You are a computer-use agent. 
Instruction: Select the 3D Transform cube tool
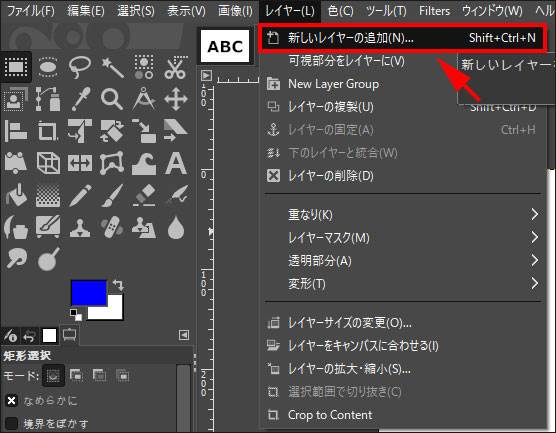pos(48,163)
